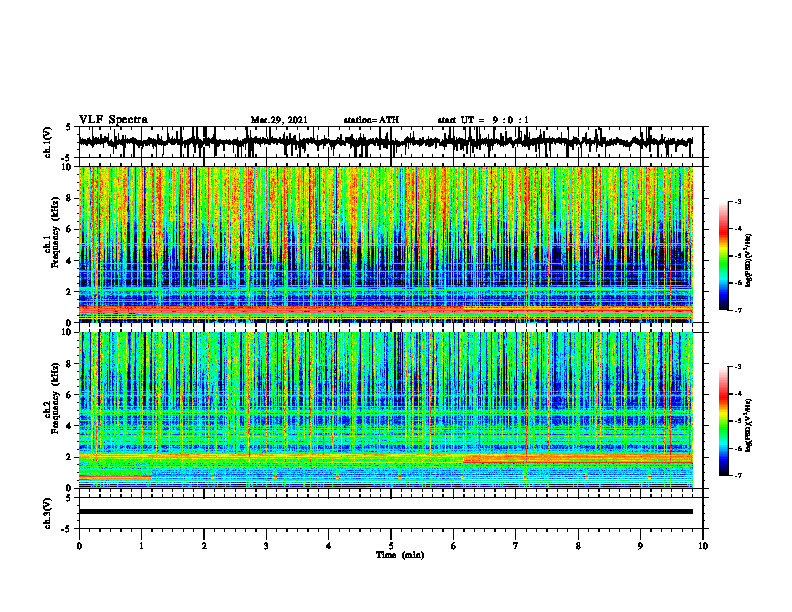Image resolution: width=792 pixels, height=612 pixels.
Task: Click the ch.3 flat black signal bar
Action: (x=385, y=512)
